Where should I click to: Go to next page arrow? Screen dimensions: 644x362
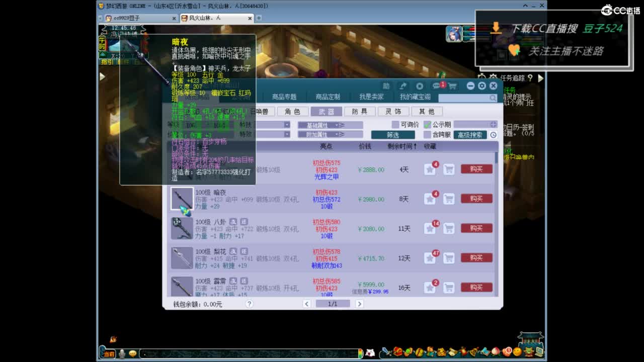[359, 304]
